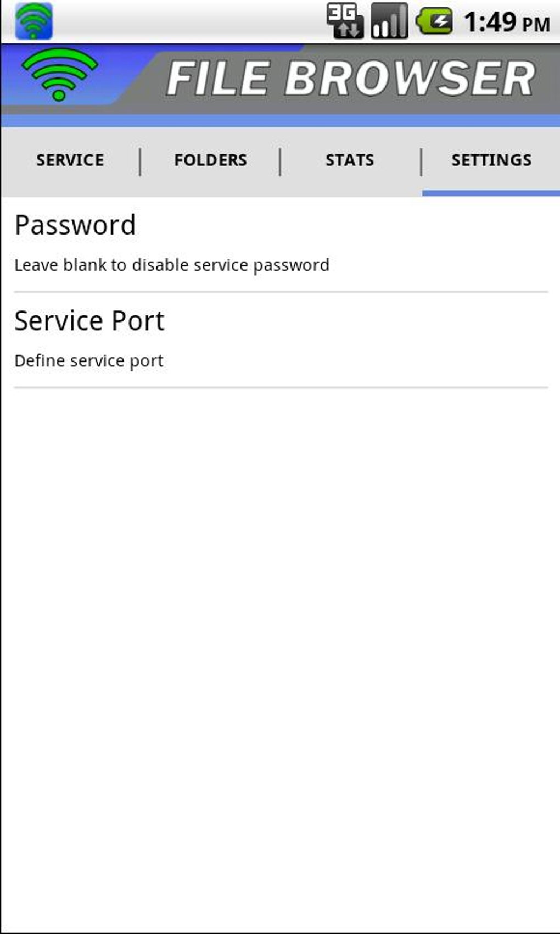The width and height of the screenshot is (560, 934).
Task: Select the SETTINGS tab
Action: pyautogui.click(x=491, y=160)
